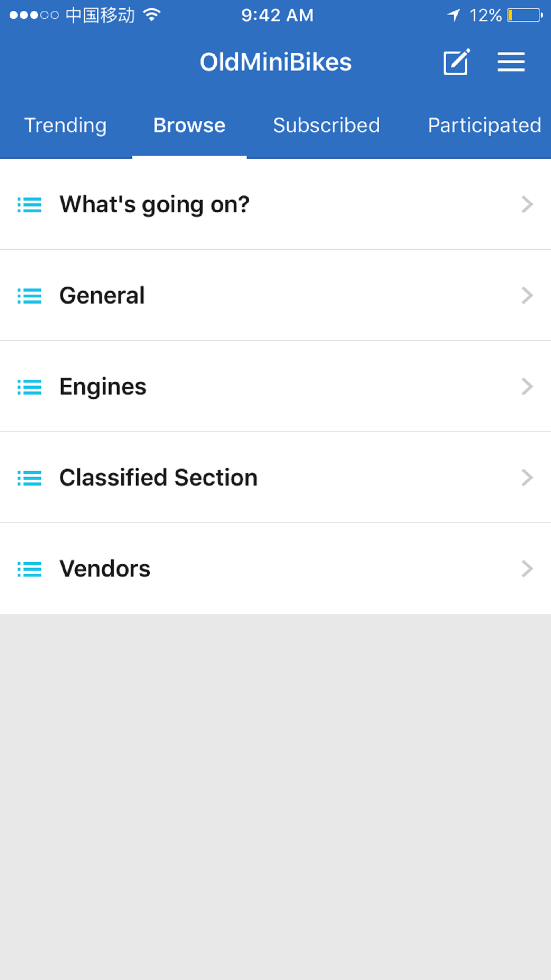Open the hamburger menu
The width and height of the screenshot is (551, 980).
pos(511,62)
